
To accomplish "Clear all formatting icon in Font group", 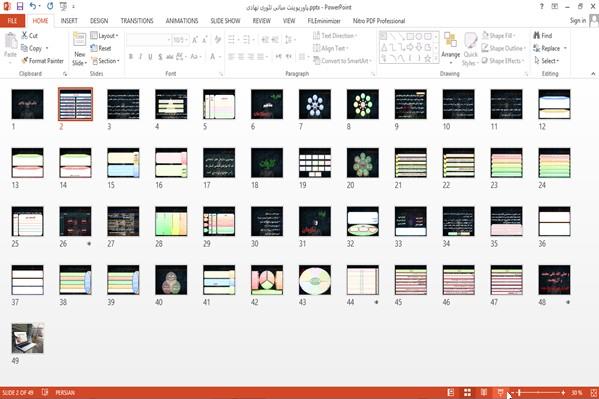I will (218, 40).
